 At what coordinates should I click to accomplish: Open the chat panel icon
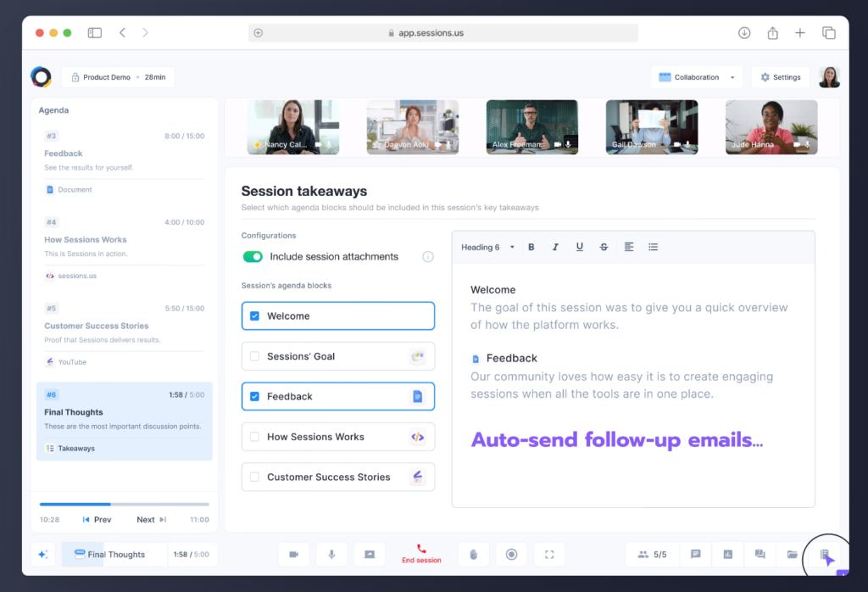[696, 555]
